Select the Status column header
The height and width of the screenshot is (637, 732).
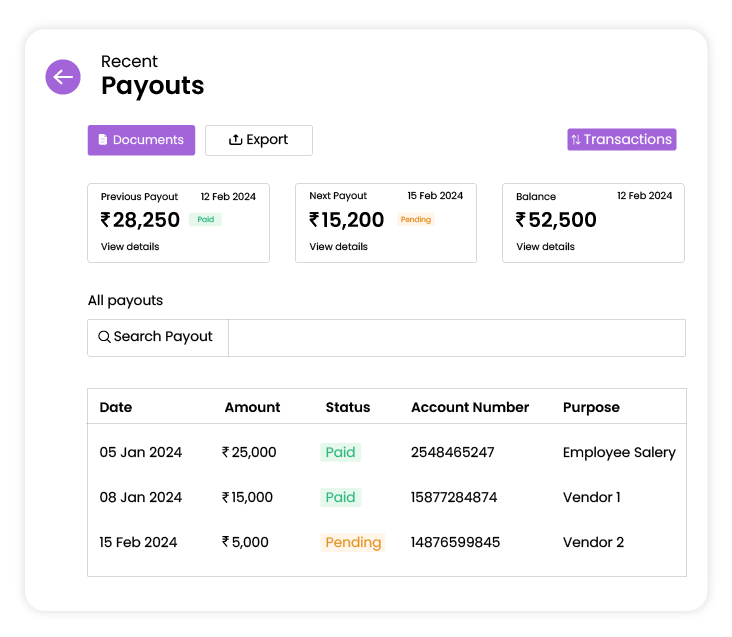[348, 407]
